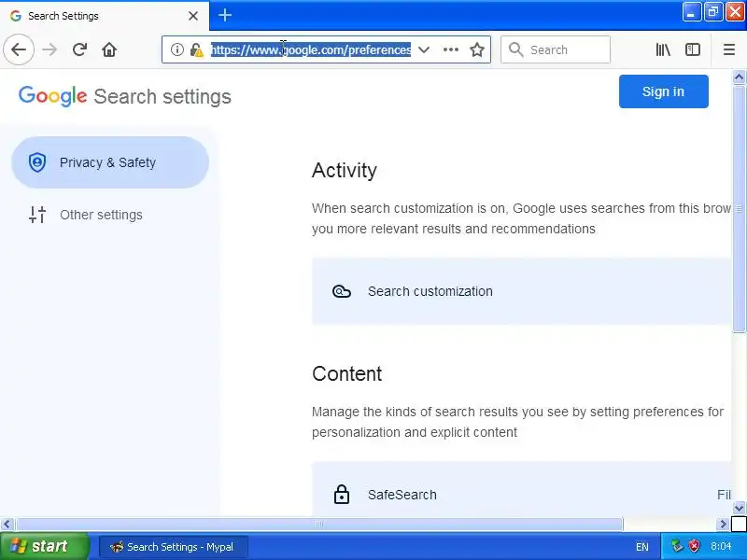747x560 pixels.
Task: Open the browser home page
Action: 109,49
